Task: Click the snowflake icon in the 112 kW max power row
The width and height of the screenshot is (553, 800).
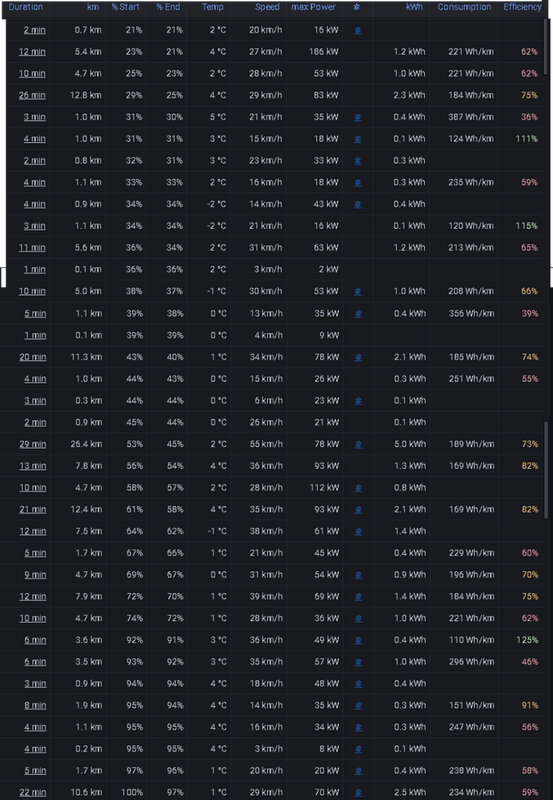Action: 358,488
